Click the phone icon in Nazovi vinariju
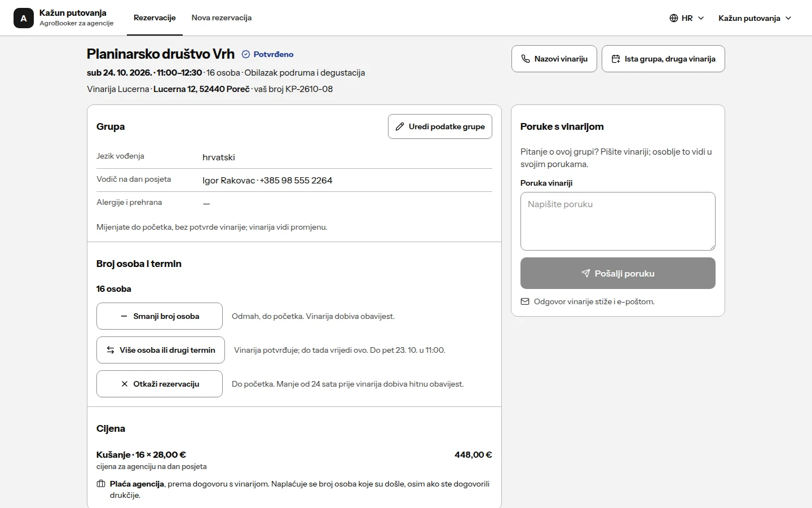This screenshot has width=812, height=508. [526, 59]
